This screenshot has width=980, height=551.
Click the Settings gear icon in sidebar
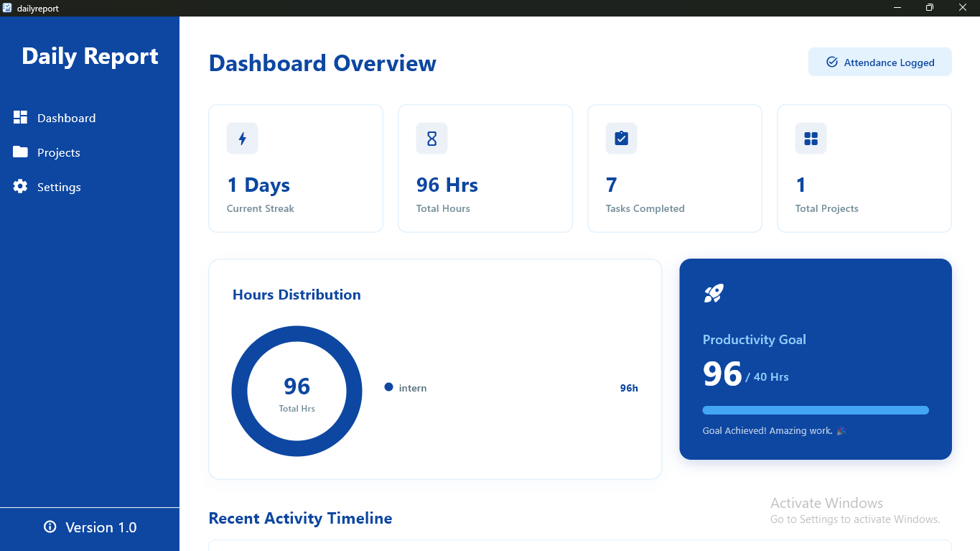20,187
